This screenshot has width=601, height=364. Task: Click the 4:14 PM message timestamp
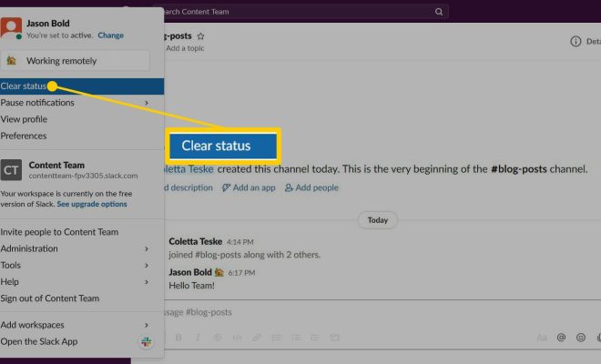coord(239,242)
